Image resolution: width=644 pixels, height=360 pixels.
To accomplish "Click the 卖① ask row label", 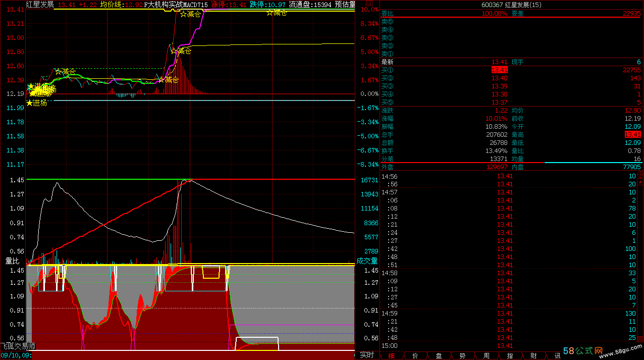I will (387, 54).
